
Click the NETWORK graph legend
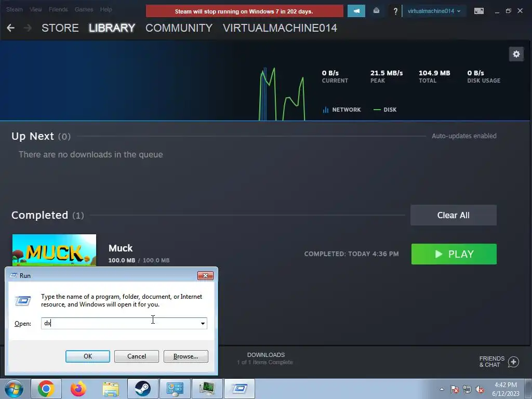tap(342, 110)
